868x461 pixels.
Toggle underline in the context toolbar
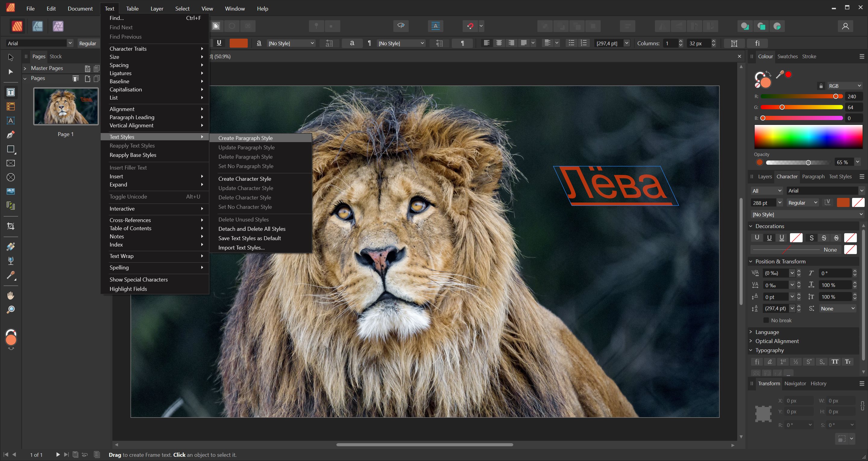[219, 43]
